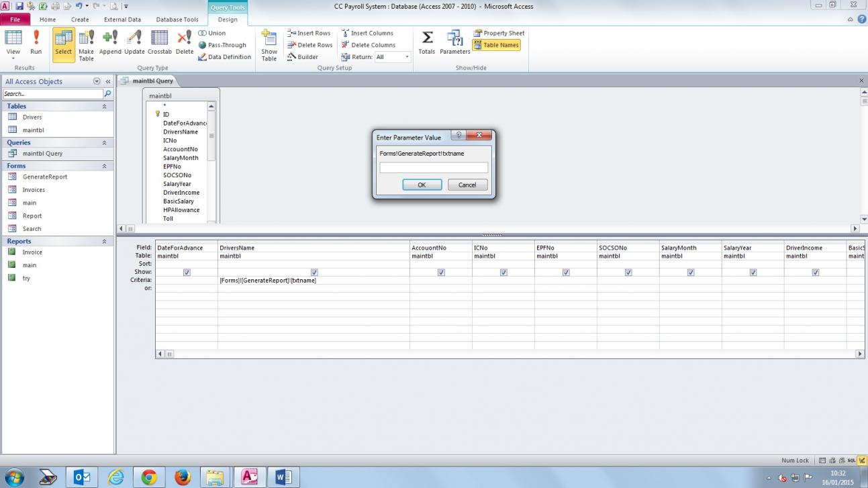Uncheck Show for the ICNo column
The height and width of the screenshot is (488, 868).
click(x=503, y=273)
